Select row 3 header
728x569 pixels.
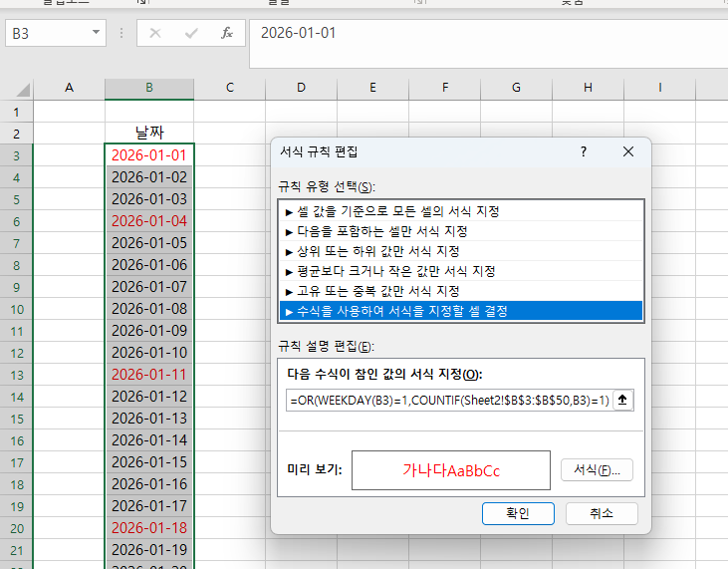[x=16, y=155]
